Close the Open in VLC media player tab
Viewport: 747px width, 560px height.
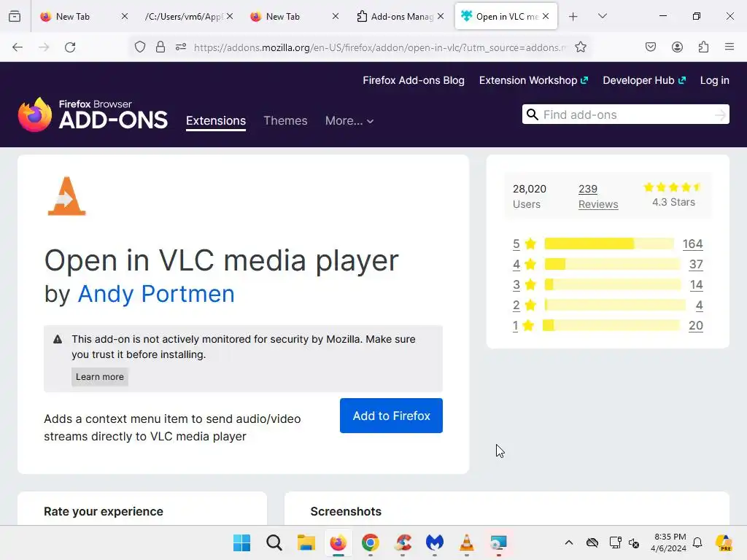pyautogui.click(x=546, y=16)
